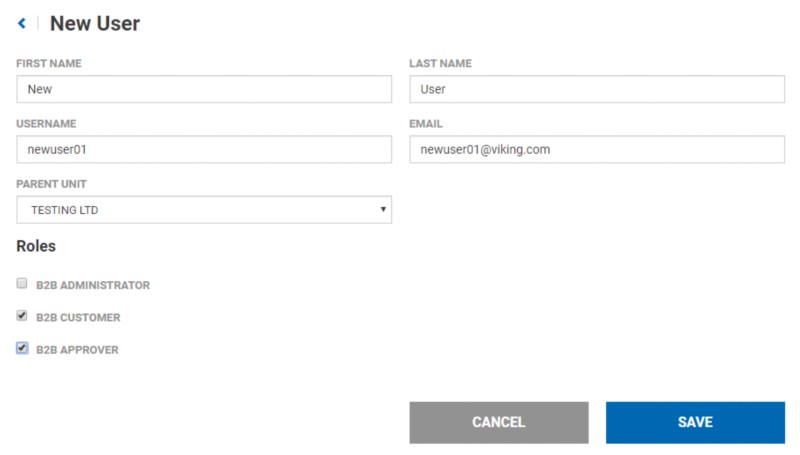Click the PARENT UNIT field label
Image resolution: width=800 pixels, height=455 pixels.
(x=51, y=184)
